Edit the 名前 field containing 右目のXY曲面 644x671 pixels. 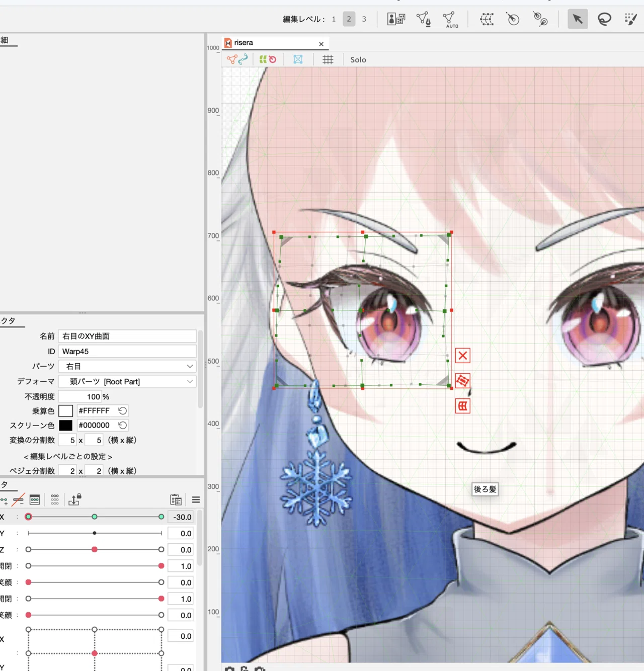127,336
